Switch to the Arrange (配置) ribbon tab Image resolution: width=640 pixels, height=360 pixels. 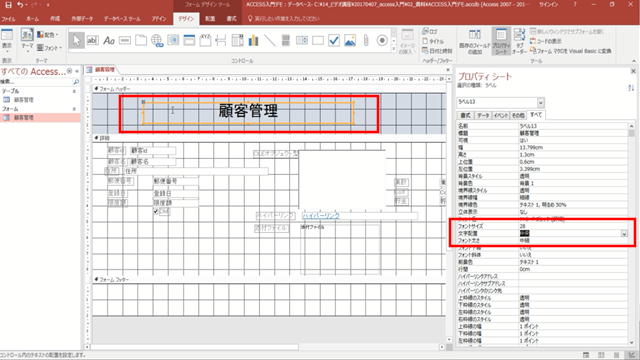tap(210, 19)
